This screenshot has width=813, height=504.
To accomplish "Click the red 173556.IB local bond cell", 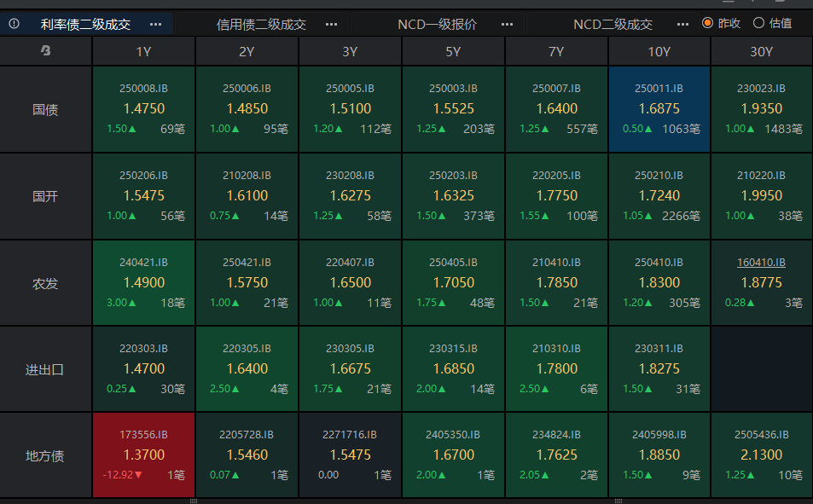I will click(x=143, y=455).
